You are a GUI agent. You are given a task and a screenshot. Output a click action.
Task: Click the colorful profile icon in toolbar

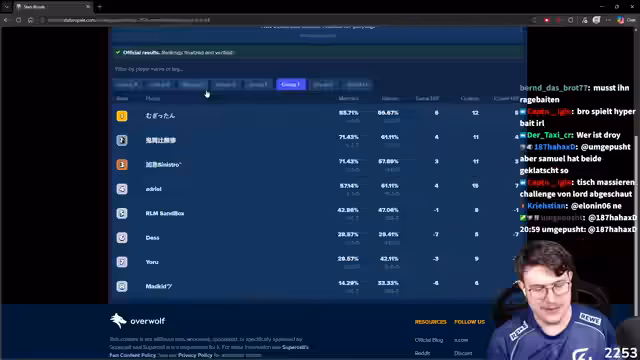[x=620, y=20]
